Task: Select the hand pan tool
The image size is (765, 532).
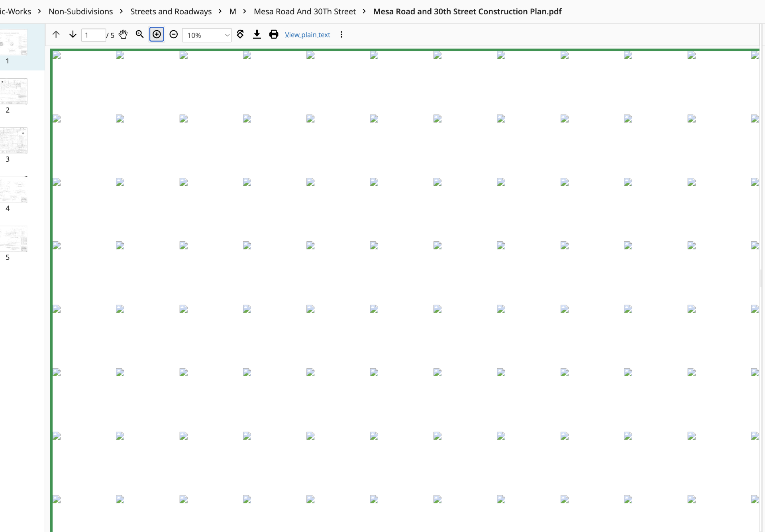Action: click(x=123, y=35)
